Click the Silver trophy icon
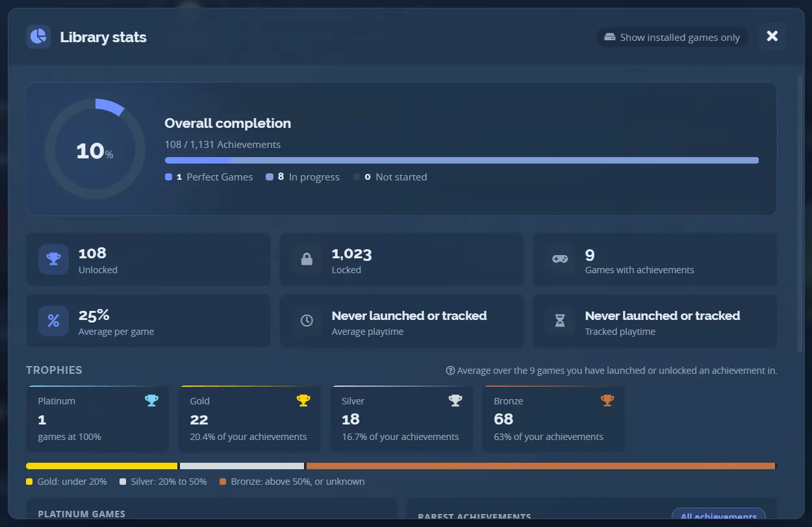 (455, 400)
